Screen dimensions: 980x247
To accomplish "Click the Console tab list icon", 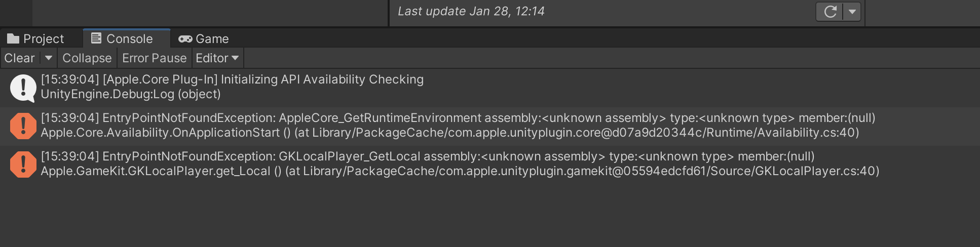I will (x=96, y=38).
